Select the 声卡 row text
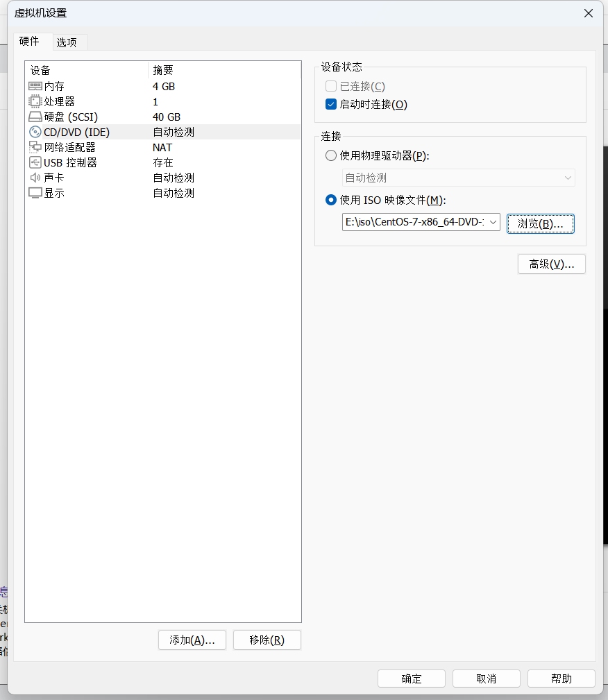Viewport: 608px width, 700px height. (54, 178)
